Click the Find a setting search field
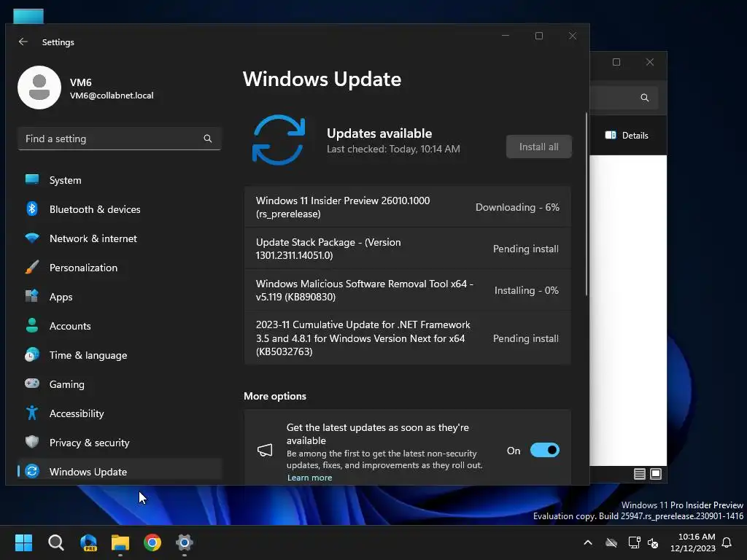The height and width of the screenshot is (560, 747). click(119, 139)
